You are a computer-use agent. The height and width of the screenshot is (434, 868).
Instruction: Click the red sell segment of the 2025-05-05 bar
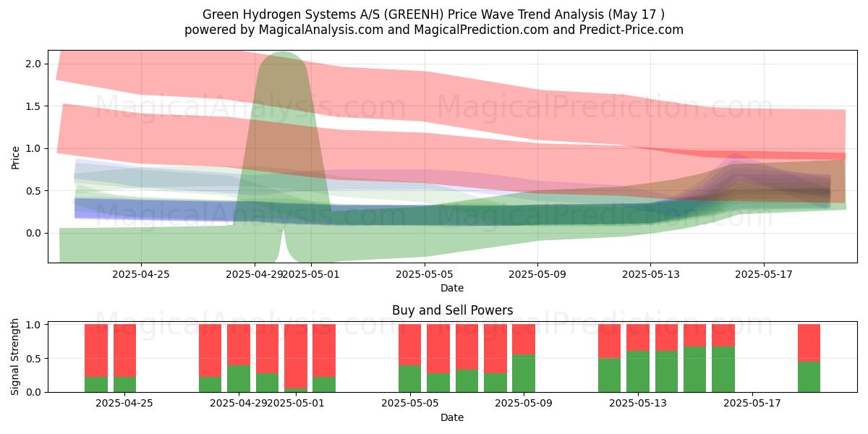click(x=409, y=345)
